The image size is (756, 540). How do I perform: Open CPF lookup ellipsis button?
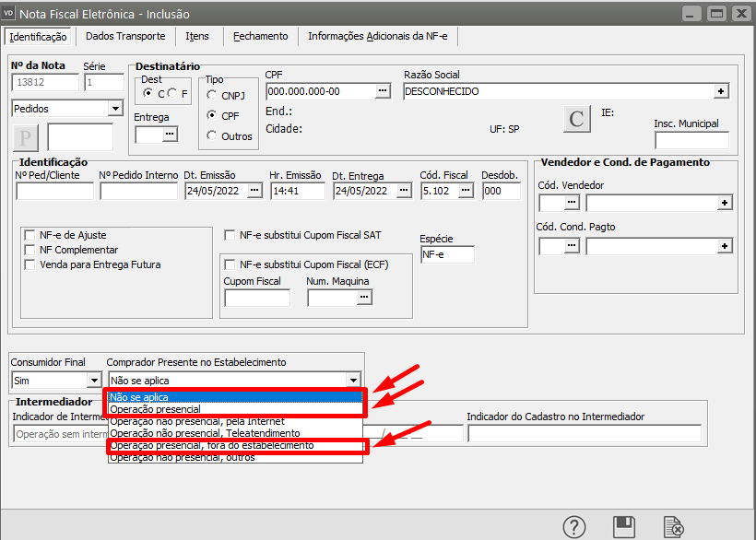(x=383, y=91)
